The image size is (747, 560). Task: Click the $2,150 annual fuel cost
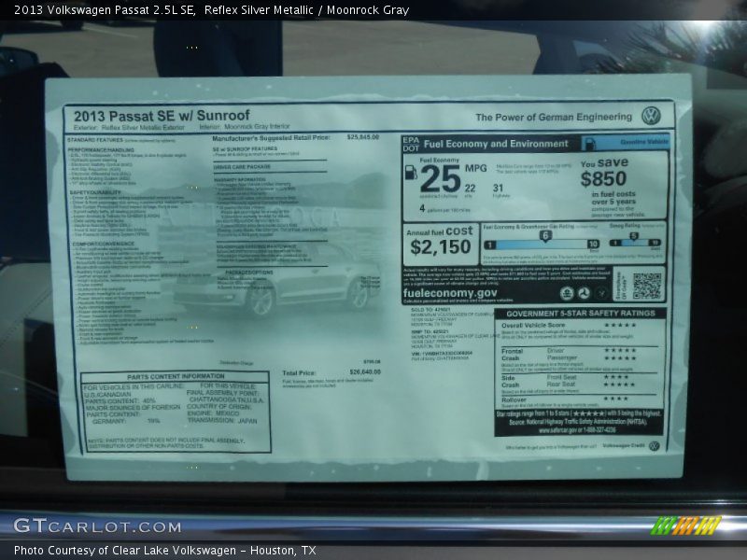pyautogui.click(x=440, y=246)
